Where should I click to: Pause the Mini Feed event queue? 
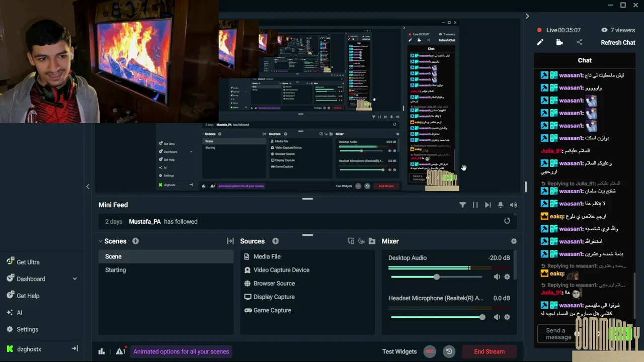point(475,205)
